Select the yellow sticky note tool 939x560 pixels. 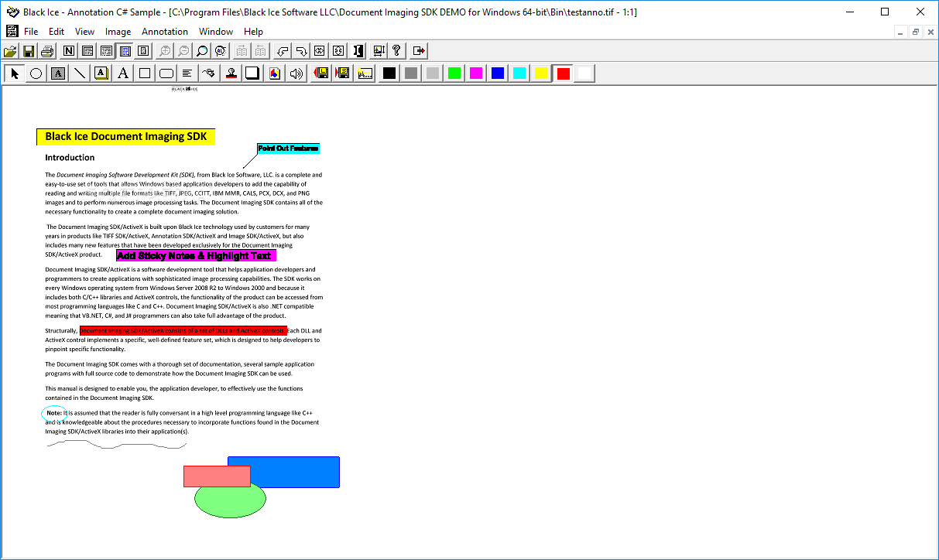(101, 73)
